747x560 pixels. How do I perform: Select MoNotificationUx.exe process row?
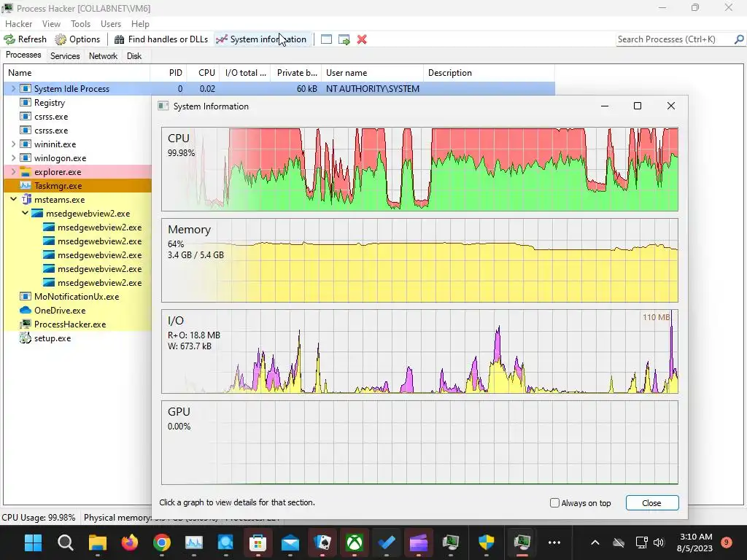77,297
